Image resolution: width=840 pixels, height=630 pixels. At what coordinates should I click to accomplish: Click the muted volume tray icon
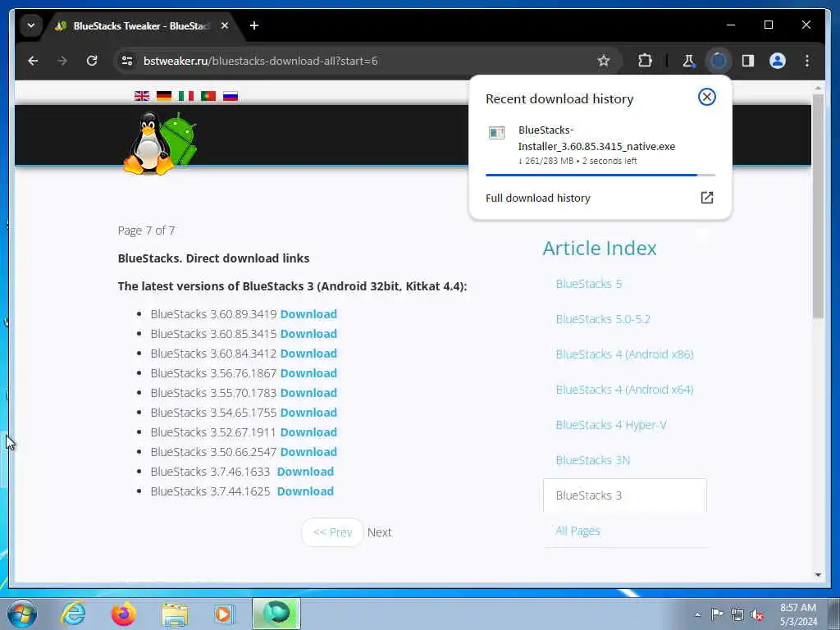(757, 614)
